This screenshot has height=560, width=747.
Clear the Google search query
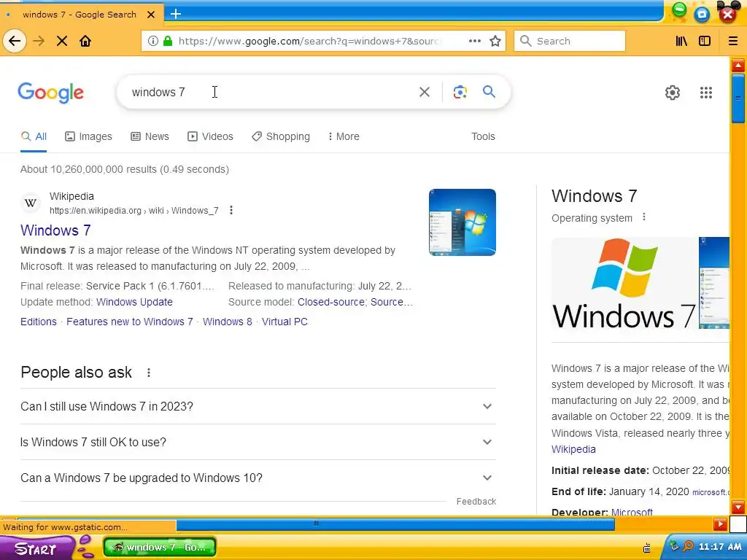coord(425,92)
